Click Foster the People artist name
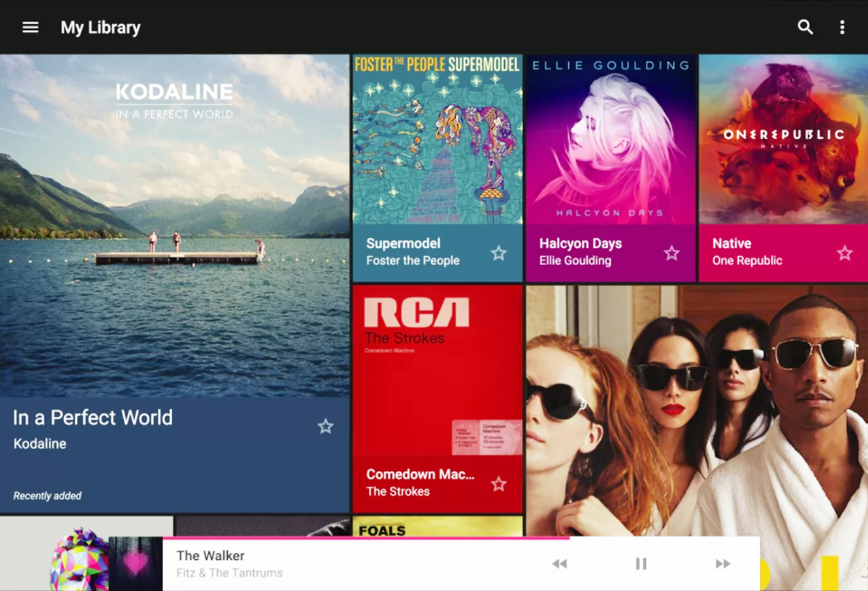The width and height of the screenshot is (868, 591). (413, 261)
